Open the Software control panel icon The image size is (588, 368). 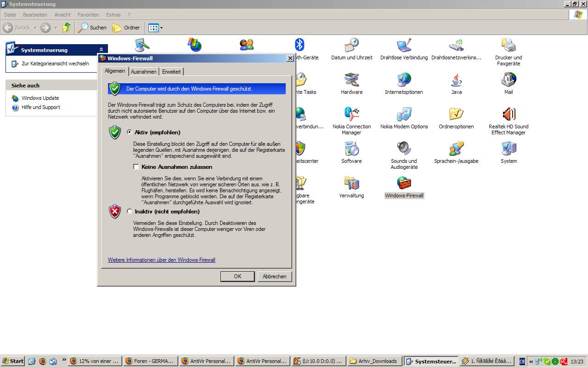click(351, 153)
